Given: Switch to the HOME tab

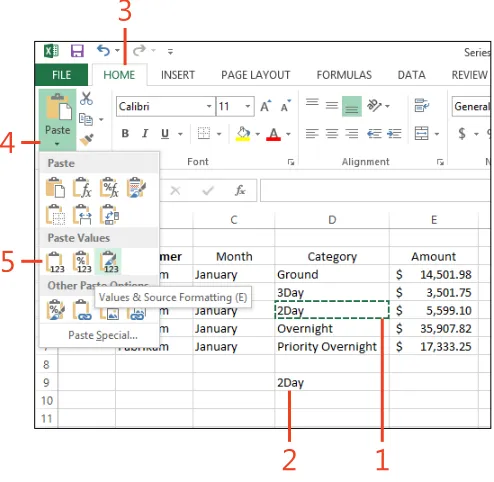Looking at the screenshot, I should (119, 75).
